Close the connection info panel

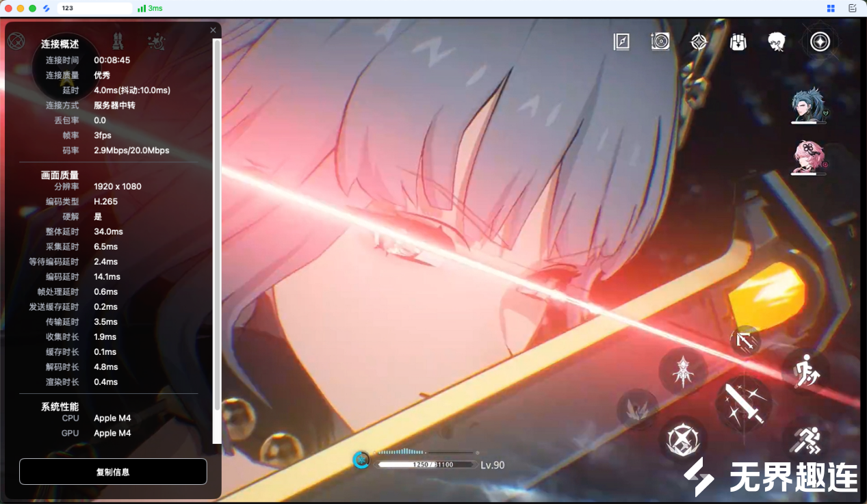213,30
